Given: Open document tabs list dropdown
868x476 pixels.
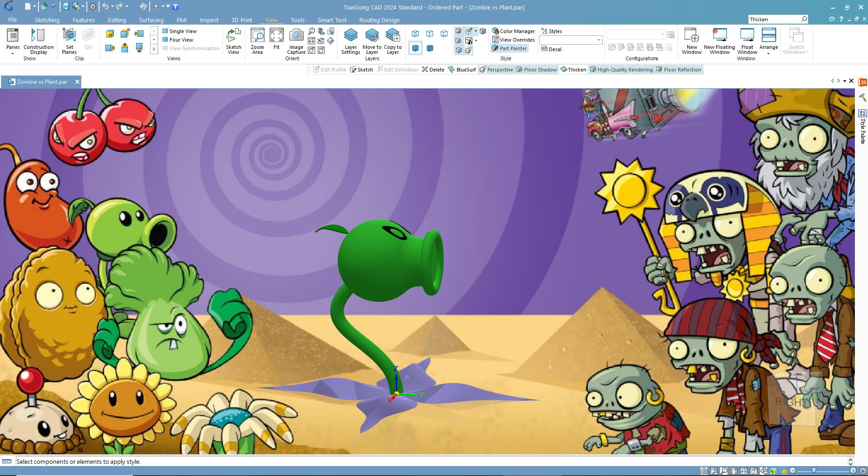Looking at the screenshot, I should click(844, 81).
